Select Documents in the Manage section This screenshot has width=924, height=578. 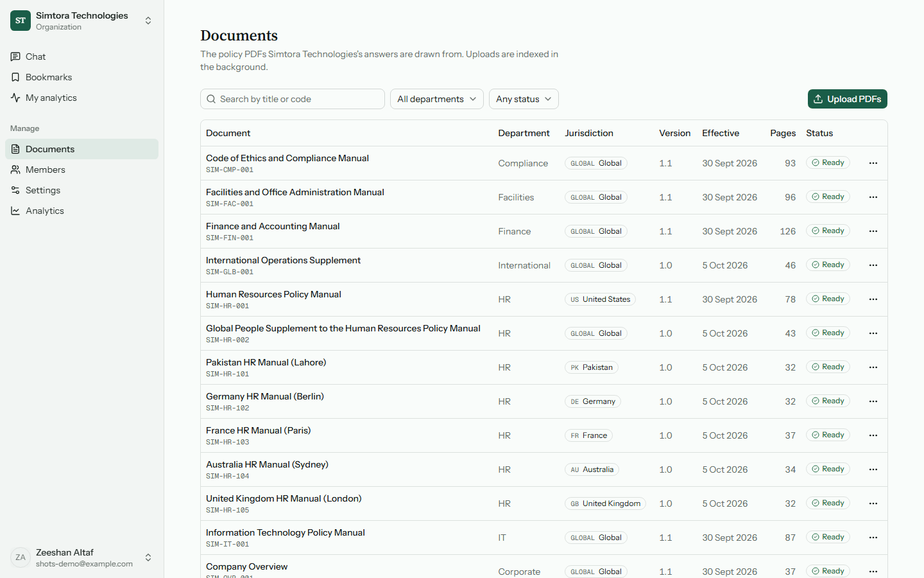[81, 149]
